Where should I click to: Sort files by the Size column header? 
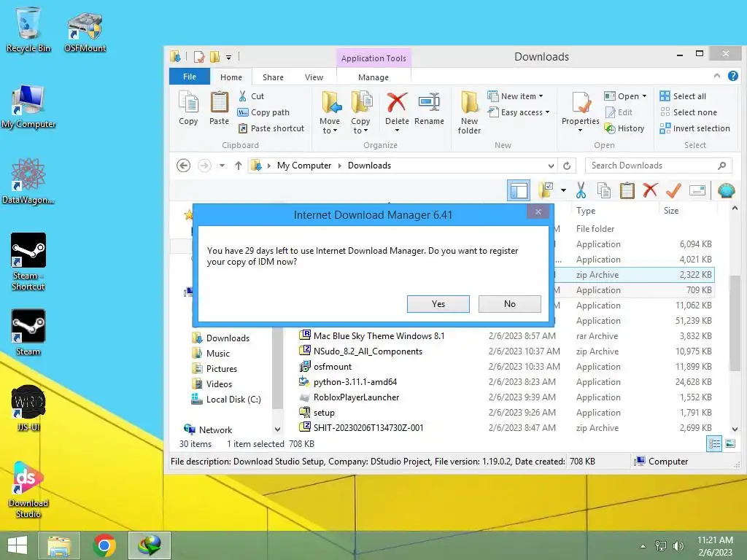(671, 211)
